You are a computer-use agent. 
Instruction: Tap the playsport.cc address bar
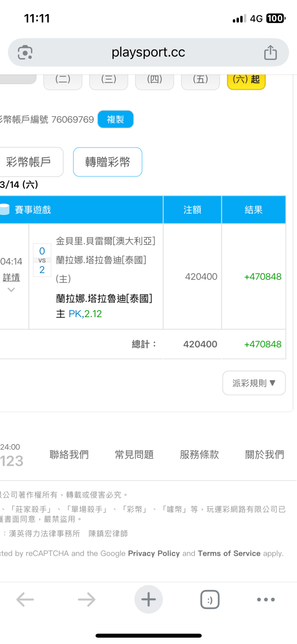pos(148,52)
